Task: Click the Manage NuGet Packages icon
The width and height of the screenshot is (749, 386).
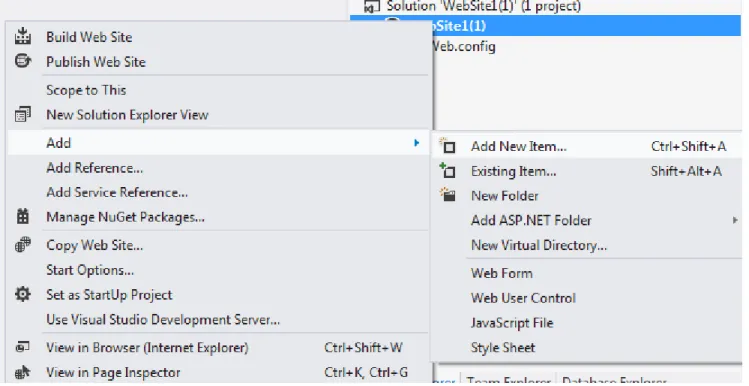Action: pyautogui.click(x=22, y=217)
